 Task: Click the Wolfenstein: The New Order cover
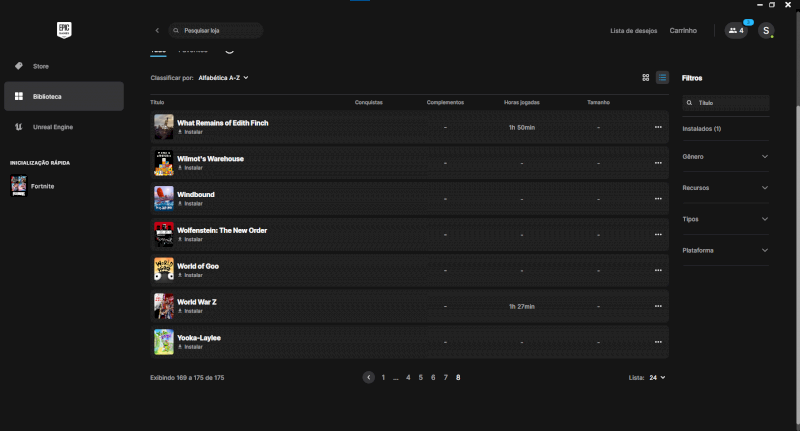point(164,234)
